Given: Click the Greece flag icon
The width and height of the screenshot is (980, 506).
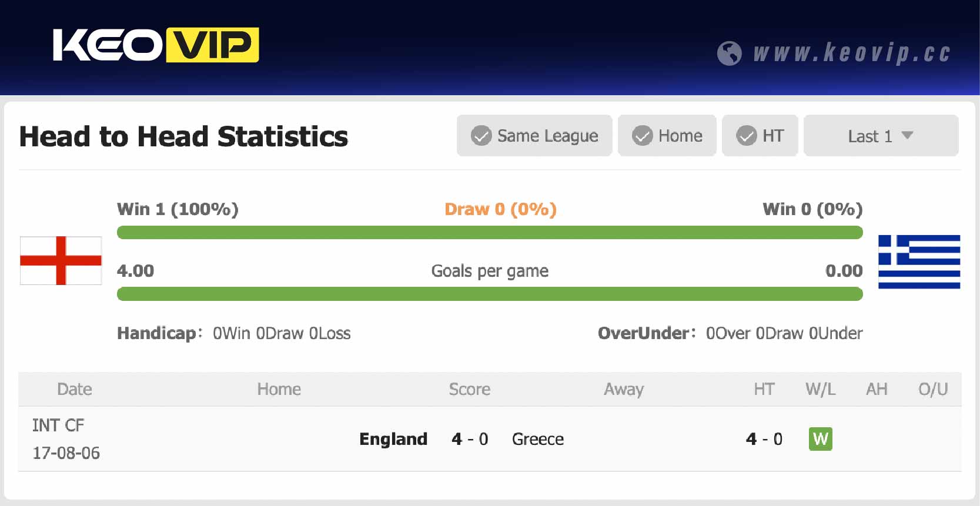Looking at the screenshot, I should (919, 262).
